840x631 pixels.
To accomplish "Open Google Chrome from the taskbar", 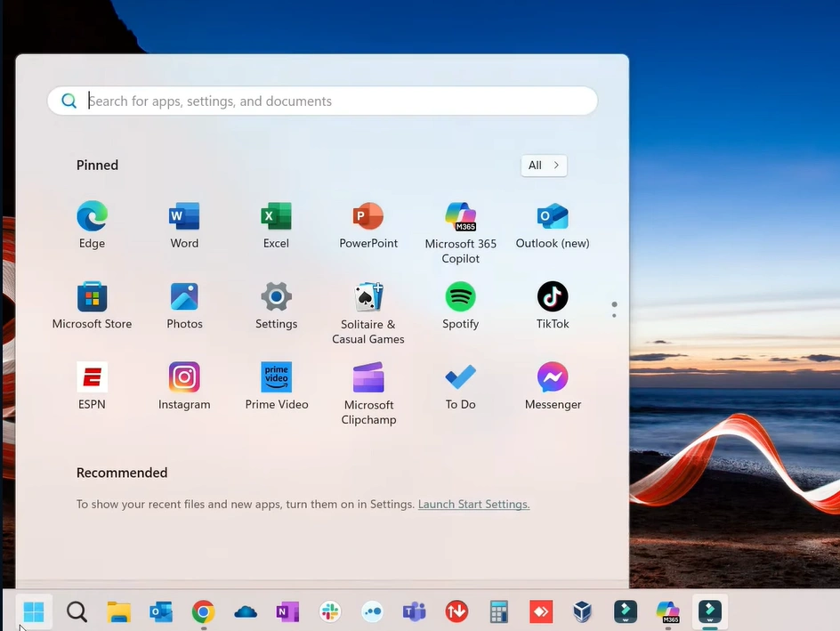I will 203,611.
